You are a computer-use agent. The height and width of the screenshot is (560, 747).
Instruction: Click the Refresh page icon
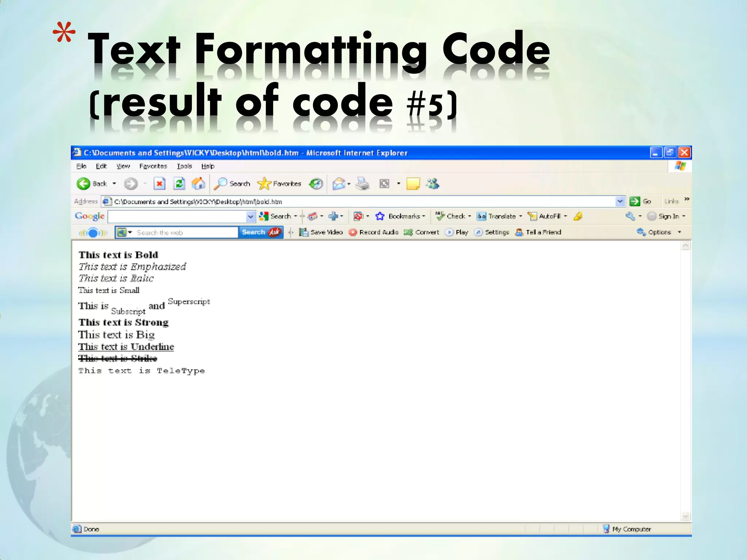179,184
